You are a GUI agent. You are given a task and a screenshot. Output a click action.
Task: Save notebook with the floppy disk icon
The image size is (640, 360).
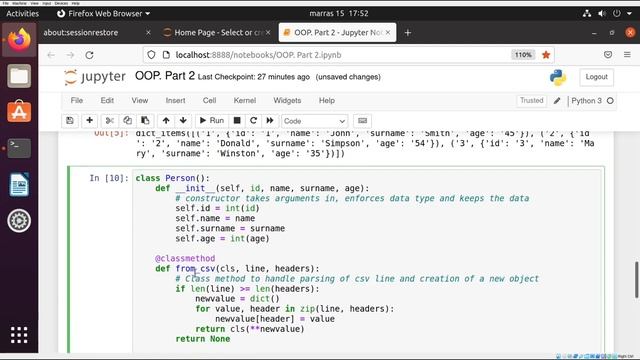point(70,121)
